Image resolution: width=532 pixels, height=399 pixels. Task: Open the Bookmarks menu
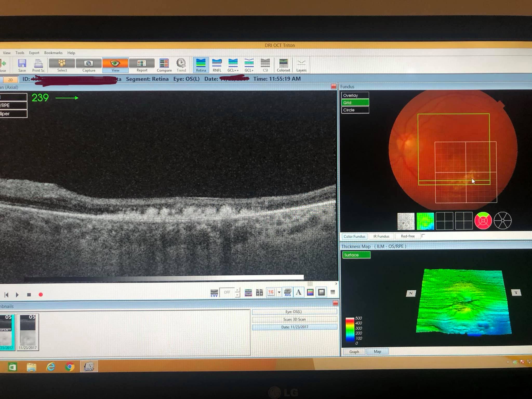click(53, 53)
